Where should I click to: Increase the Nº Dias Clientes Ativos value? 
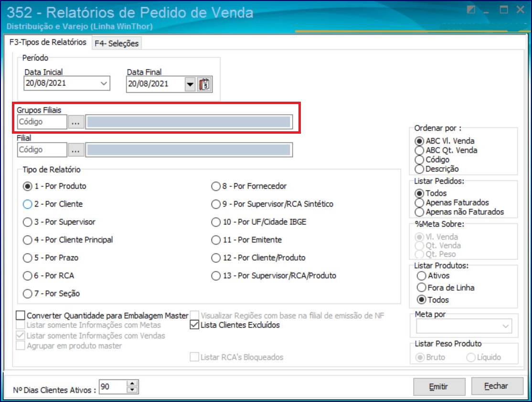pyautogui.click(x=132, y=383)
